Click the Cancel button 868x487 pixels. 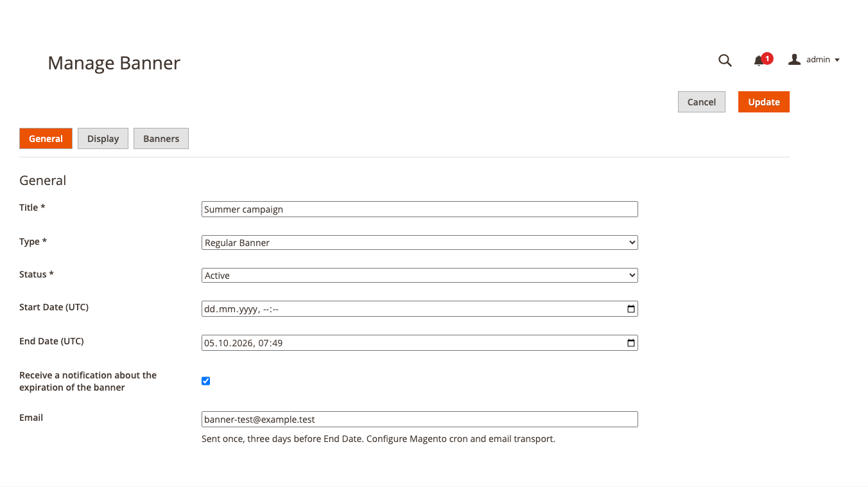tap(702, 102)
